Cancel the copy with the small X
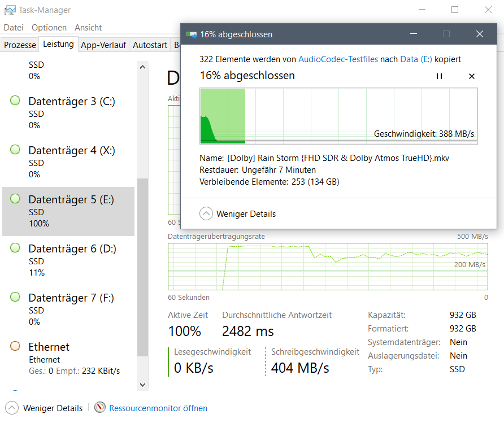The image size is (504, 423). [472, 76]
